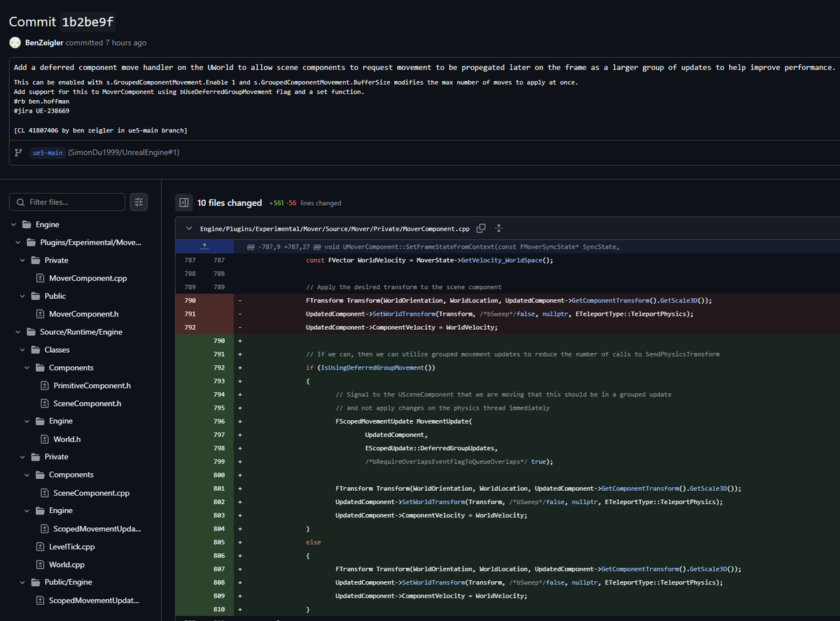Expand all lines in MoverComponent.cpp diff
This screenshot has width=840, height=621.
[x=499, y=228]
